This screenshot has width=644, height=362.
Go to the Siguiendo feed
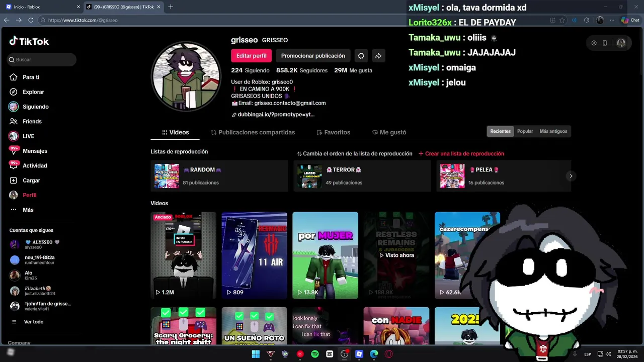click(x=29, y=107)
